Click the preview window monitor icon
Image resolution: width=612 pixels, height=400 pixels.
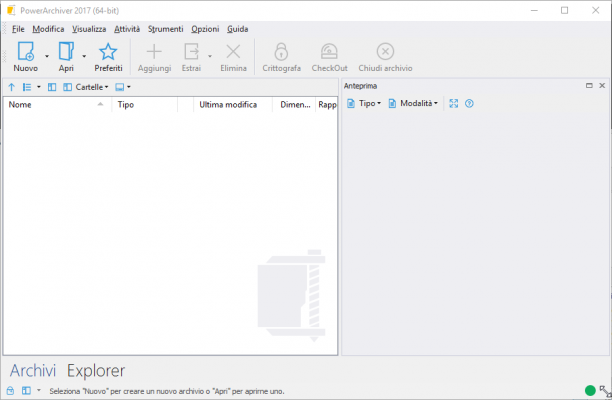(119, 87)
